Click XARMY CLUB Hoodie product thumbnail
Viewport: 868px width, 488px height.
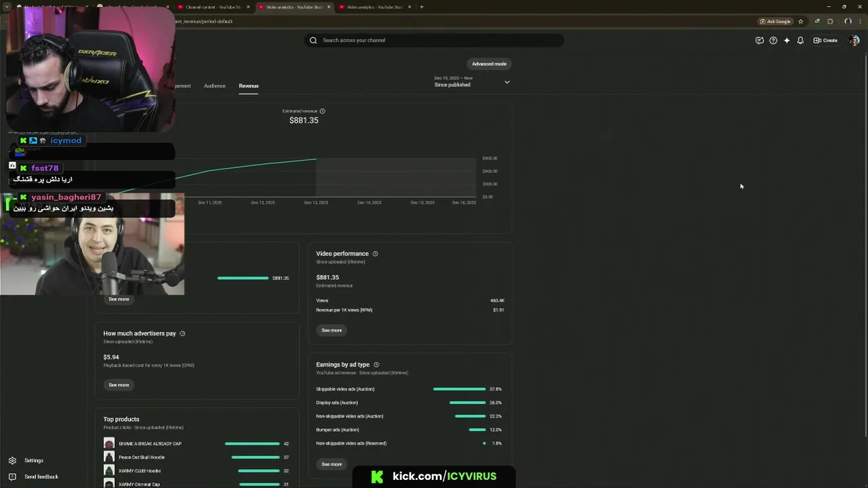(x=109, y=470)
